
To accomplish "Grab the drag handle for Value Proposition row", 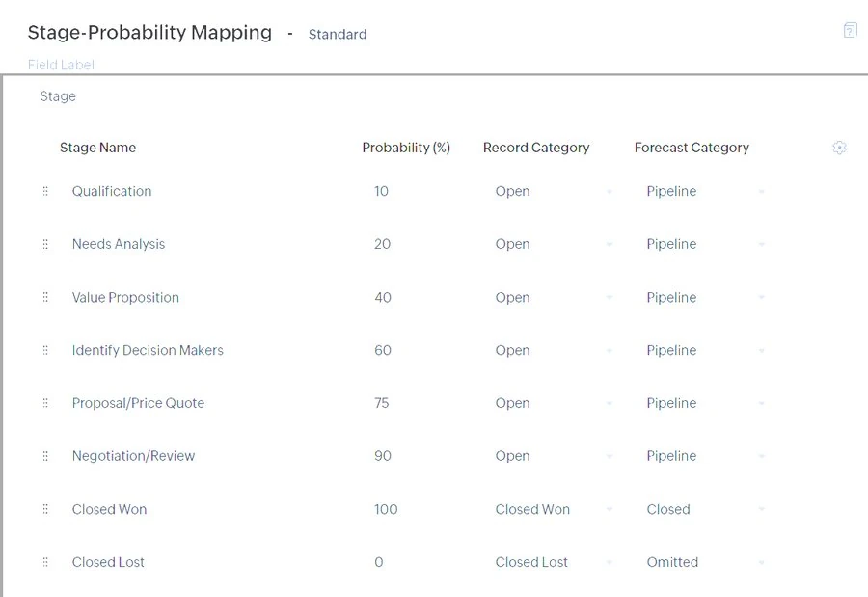I will 45,297.
